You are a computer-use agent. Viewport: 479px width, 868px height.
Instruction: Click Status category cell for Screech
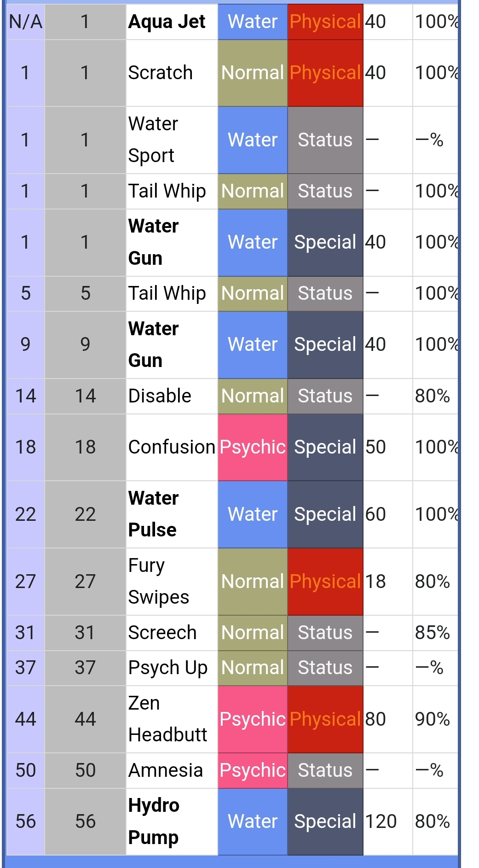tap(325, 633)
